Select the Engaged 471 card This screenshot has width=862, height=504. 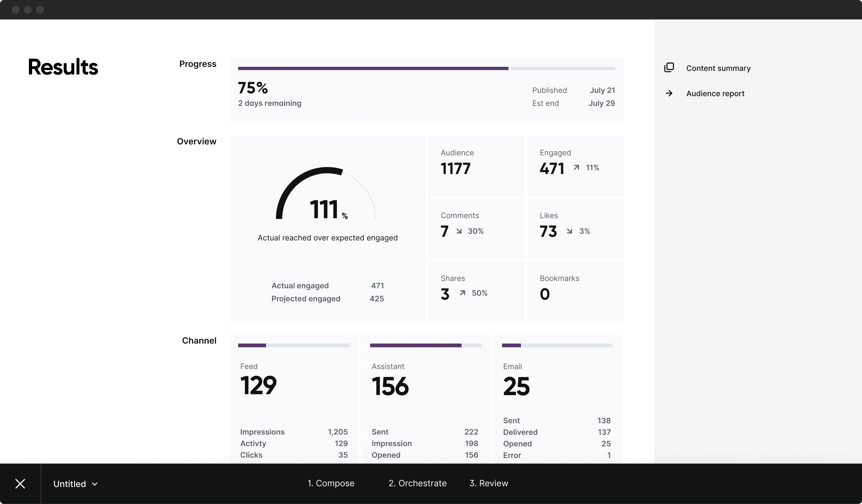pos(575,166)
